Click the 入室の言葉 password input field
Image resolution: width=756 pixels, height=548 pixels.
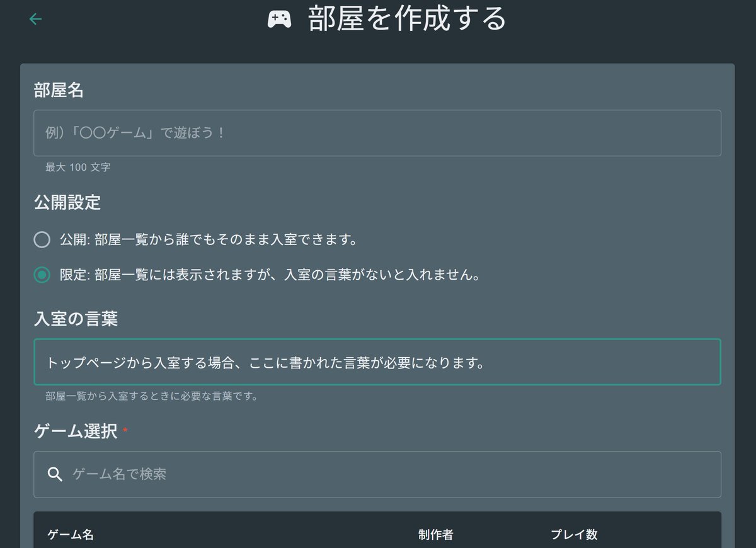[x=377, y=362]
